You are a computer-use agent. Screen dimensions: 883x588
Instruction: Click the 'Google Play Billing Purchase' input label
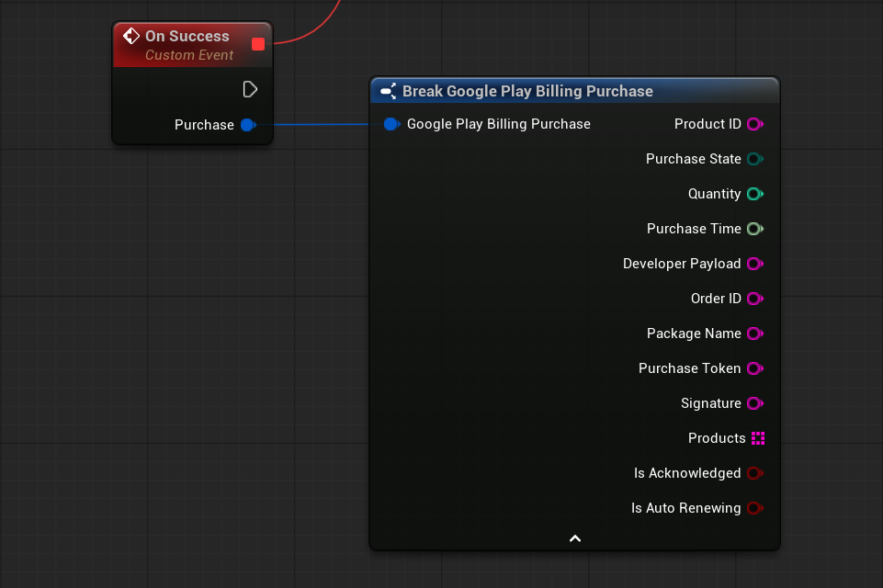pos(499,124)
